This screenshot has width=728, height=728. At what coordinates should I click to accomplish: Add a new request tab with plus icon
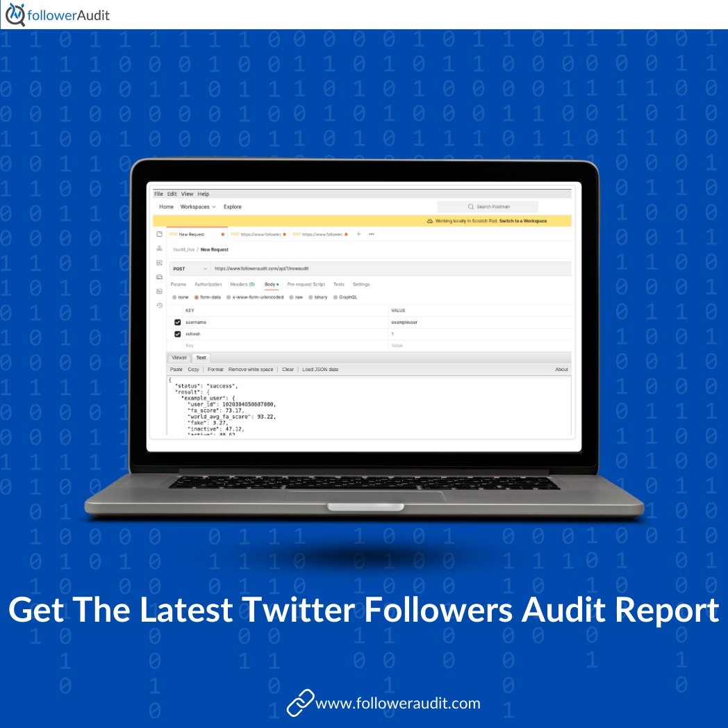[358, 234]
